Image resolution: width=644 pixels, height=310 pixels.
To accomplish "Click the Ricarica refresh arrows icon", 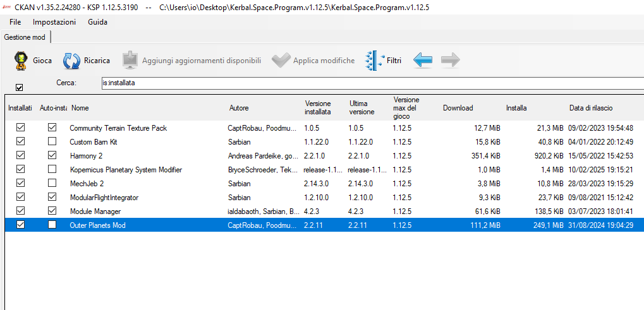I will click(71, 61).
